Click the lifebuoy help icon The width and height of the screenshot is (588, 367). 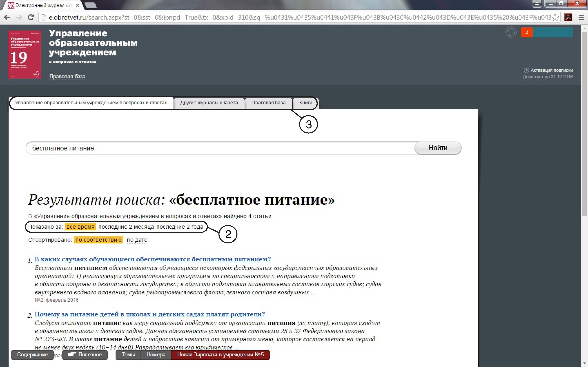coord(511,32)
